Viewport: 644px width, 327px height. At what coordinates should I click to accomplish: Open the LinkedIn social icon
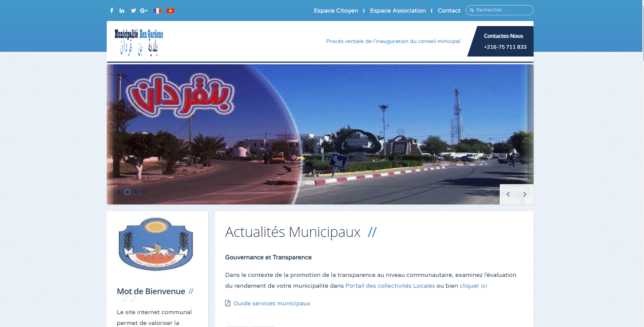coord(122,10)
